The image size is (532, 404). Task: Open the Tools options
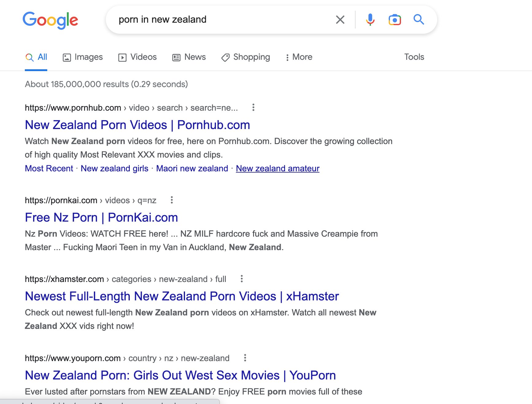(x=414, y=57)
